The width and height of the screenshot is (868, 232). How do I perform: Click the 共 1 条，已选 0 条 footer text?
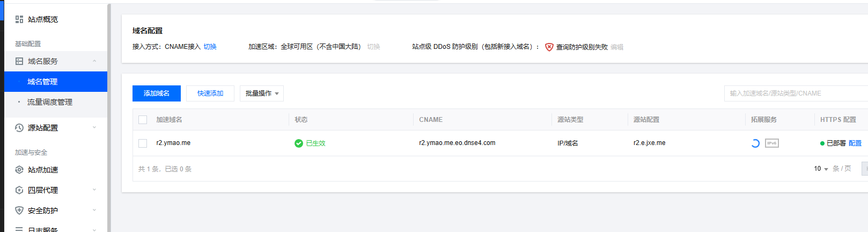click(x=165, y=169)
